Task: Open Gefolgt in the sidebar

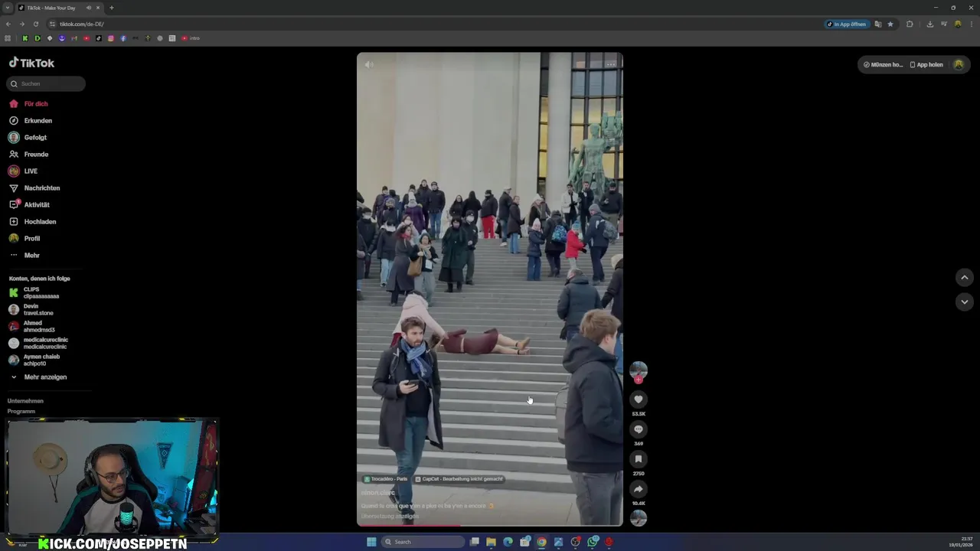Action: [x=28, y=137]
